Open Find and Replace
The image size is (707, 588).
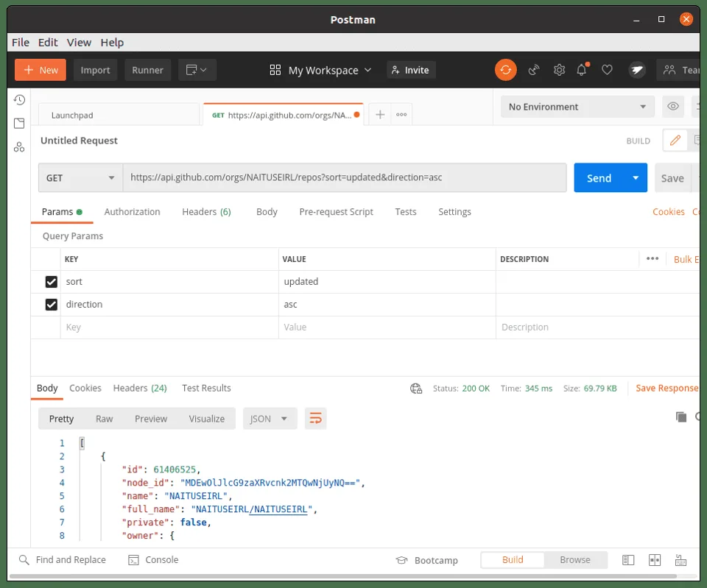pos(62,559)
